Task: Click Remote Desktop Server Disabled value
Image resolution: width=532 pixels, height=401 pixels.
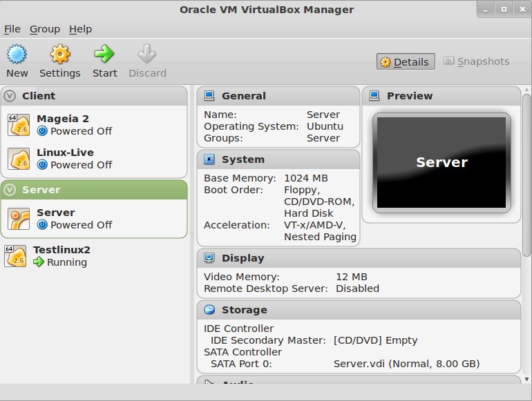Action: 357,288
